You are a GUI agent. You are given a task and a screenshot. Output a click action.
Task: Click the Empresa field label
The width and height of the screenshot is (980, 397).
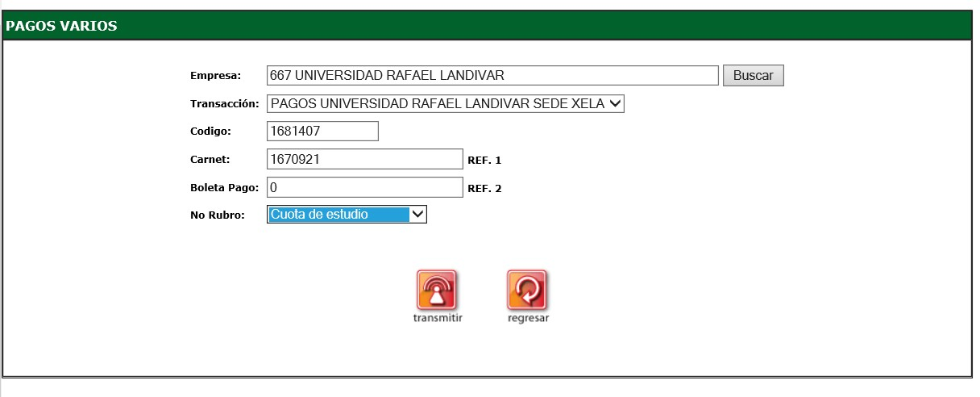point(215,77)
